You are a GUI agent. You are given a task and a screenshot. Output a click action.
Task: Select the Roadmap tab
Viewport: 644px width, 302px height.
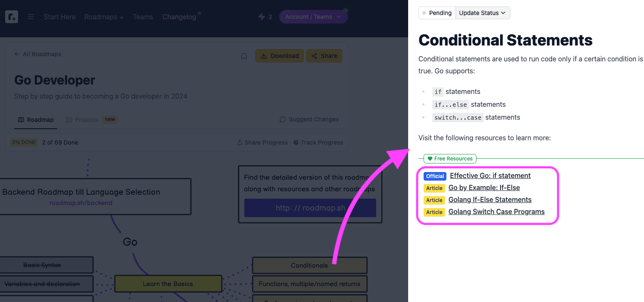[36, 120]
